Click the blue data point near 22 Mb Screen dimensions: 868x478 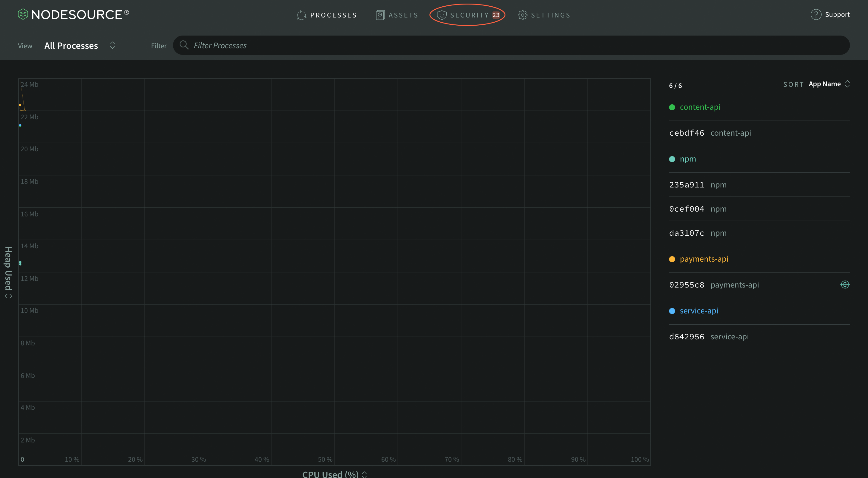click(x=20, y=125)
